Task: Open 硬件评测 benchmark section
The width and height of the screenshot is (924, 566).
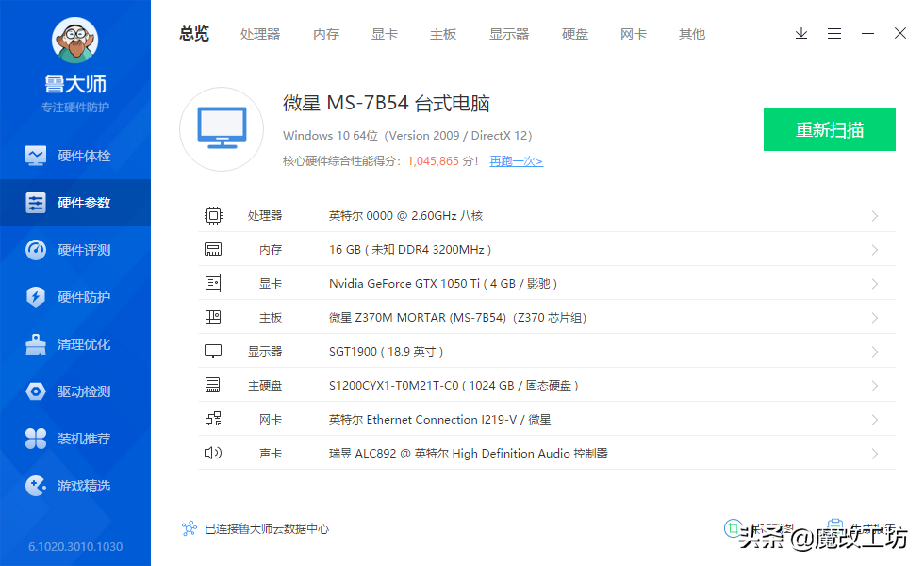Action: coord(75,250)
